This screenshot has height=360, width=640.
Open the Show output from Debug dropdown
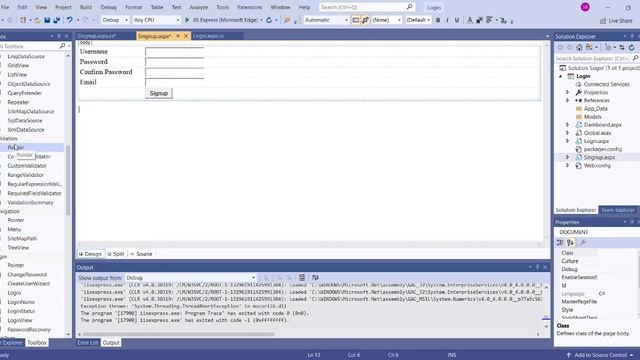tap(191, 278)
